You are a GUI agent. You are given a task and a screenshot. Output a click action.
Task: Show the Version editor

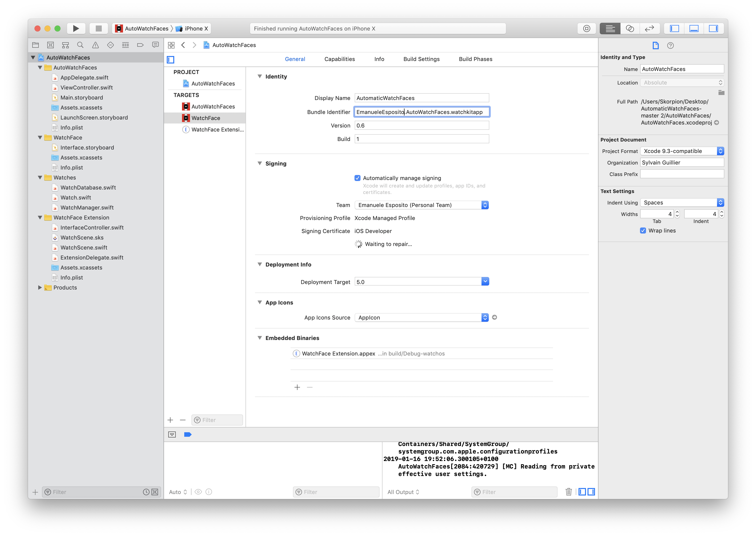coord(649,28)
